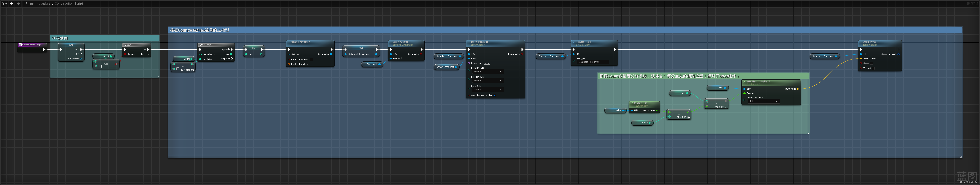The image size is (980, 185).
Task: Enable the Teleport checkbox
Action: click(x=873, y=68)
